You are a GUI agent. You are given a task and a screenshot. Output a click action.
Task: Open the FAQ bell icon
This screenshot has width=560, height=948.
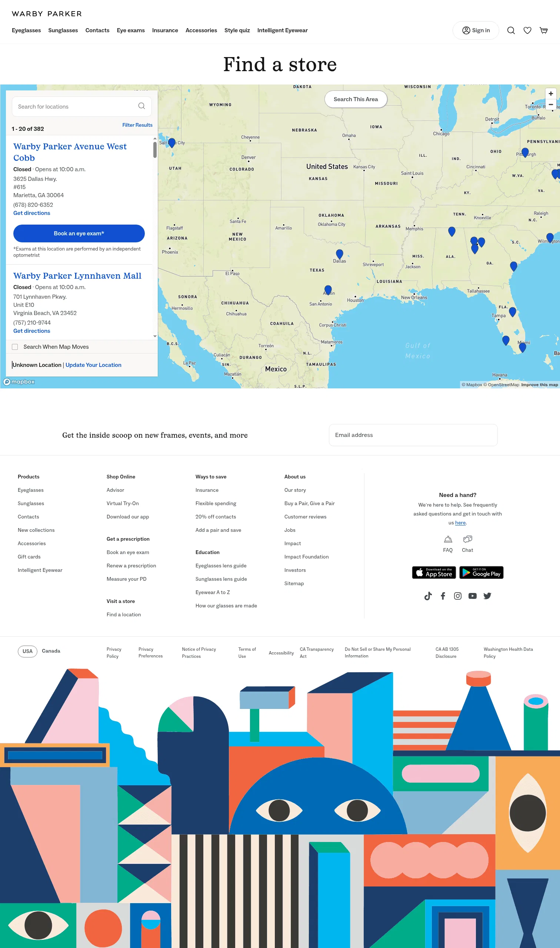click(x=448, y=539)
